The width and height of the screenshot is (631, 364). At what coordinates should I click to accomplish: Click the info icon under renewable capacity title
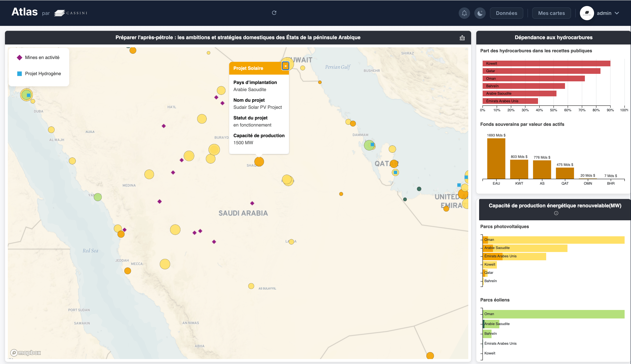(x=556, y=213)
